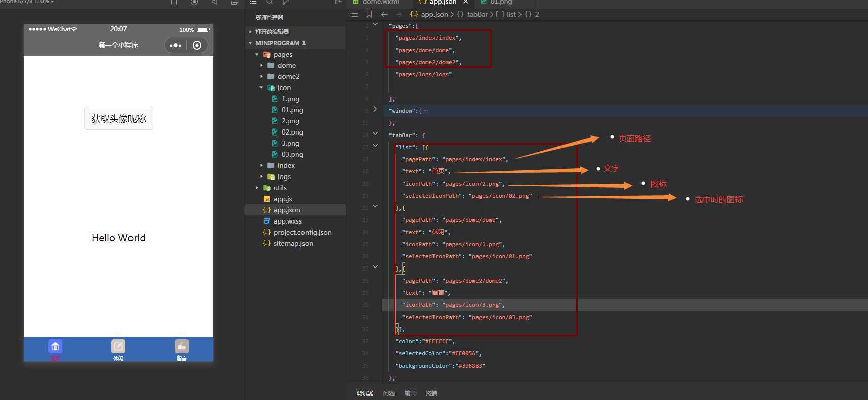This screenshot has height=400, width=868.
Task: Click app.json in editor breadcrumb
Action: [434, 14]
